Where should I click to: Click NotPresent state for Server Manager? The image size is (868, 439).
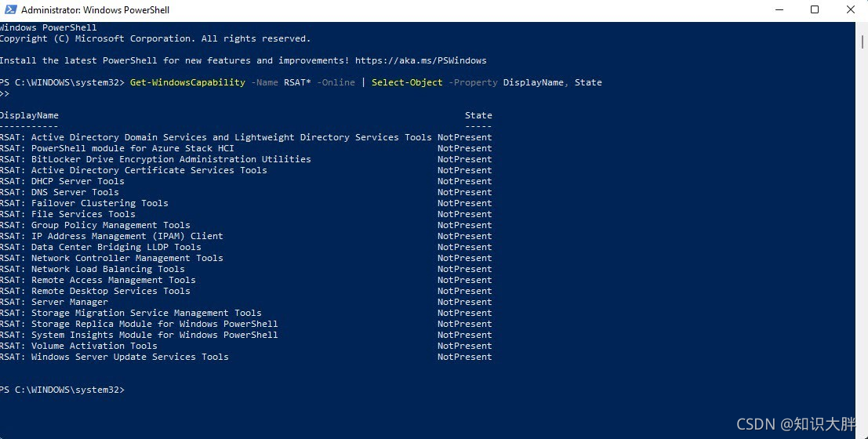pyautogui.click(x=464, y=303)
